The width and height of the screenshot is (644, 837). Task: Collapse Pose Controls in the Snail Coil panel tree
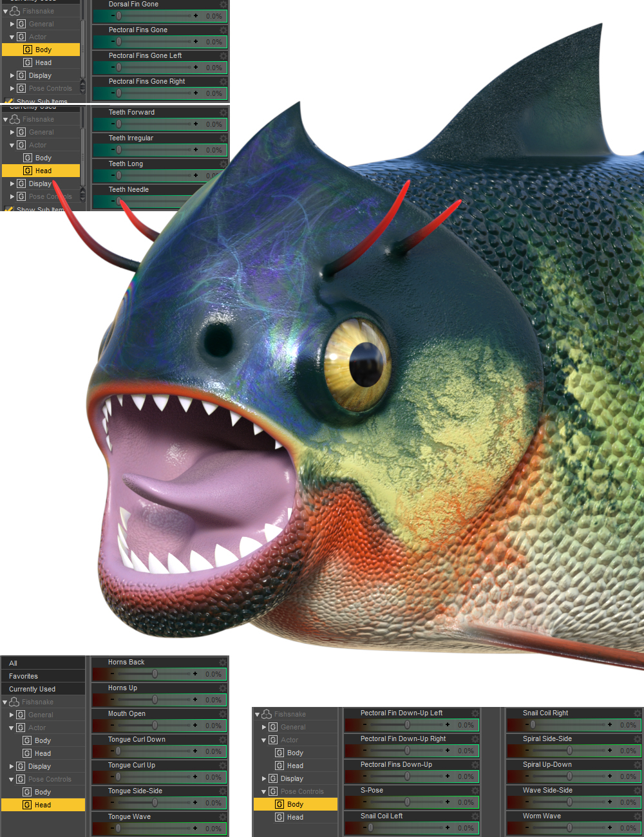pyautogui.click(x=264, y=792)
